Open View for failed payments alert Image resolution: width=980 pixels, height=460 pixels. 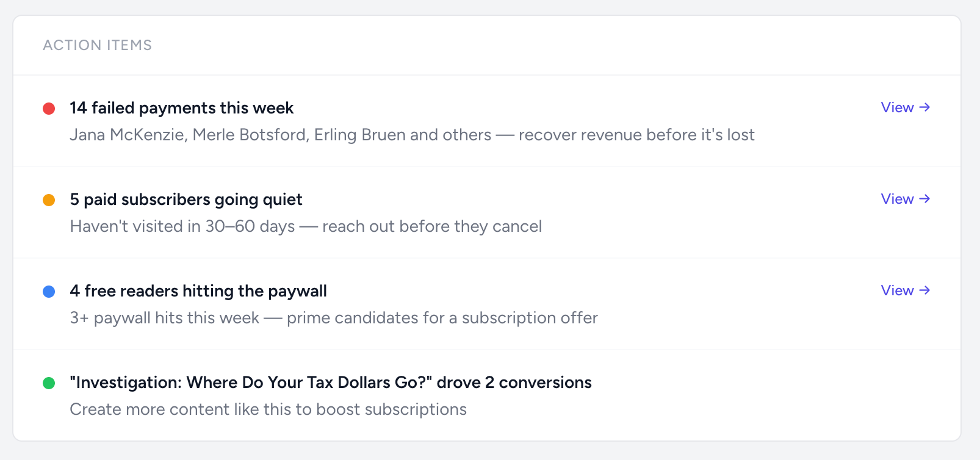tap(897, 107)
